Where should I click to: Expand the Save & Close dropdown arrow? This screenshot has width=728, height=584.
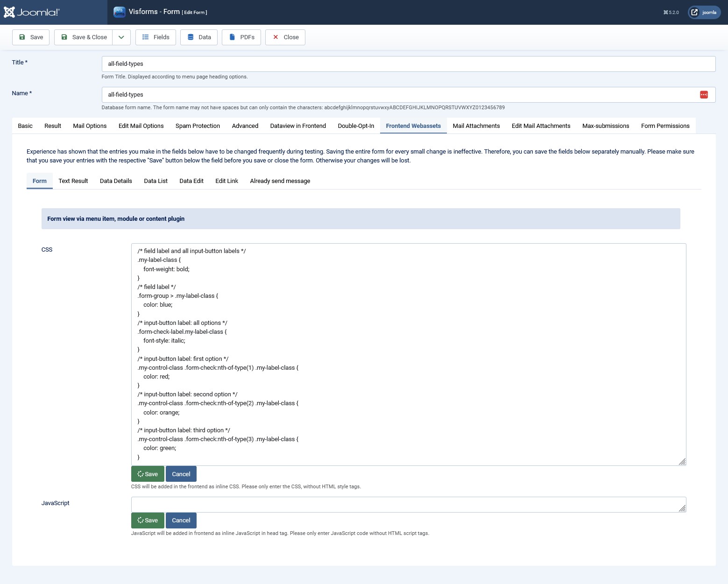121,37
